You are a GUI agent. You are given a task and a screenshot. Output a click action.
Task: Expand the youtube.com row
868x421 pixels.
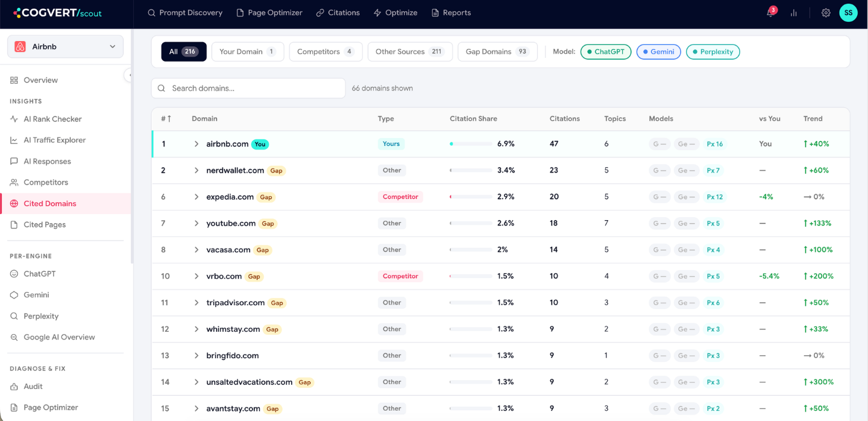[197, 224]
